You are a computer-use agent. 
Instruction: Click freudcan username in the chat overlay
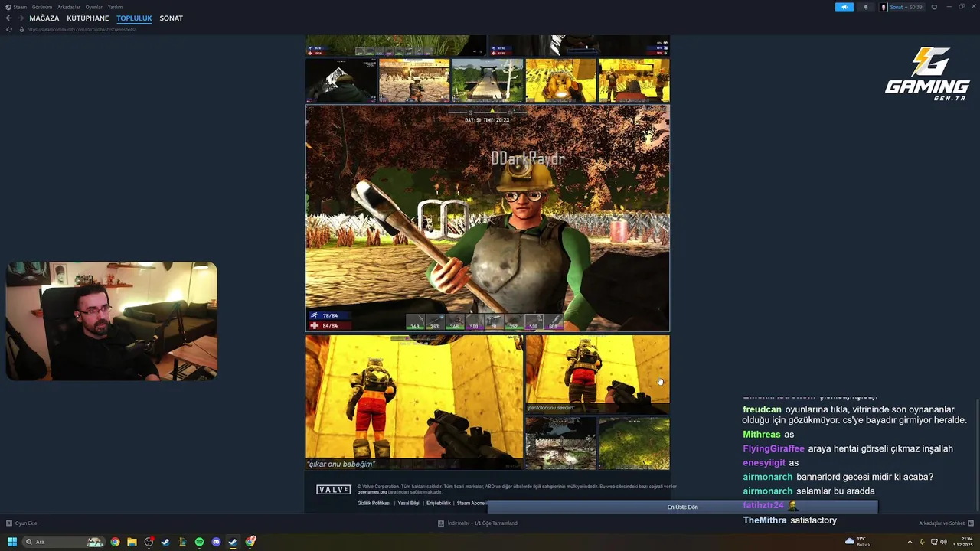762,409
